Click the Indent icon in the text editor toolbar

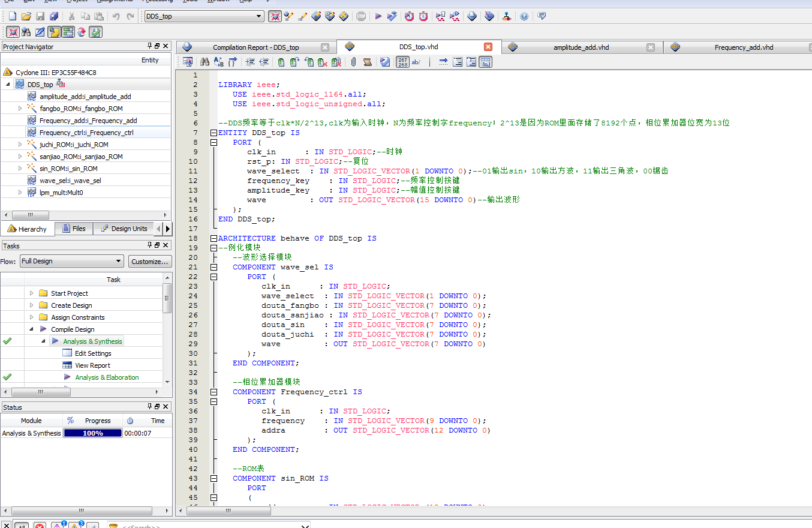[250, 62]
